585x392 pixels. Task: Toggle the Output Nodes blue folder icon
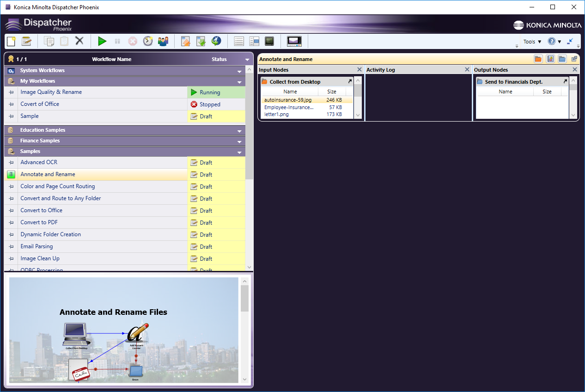562,59
